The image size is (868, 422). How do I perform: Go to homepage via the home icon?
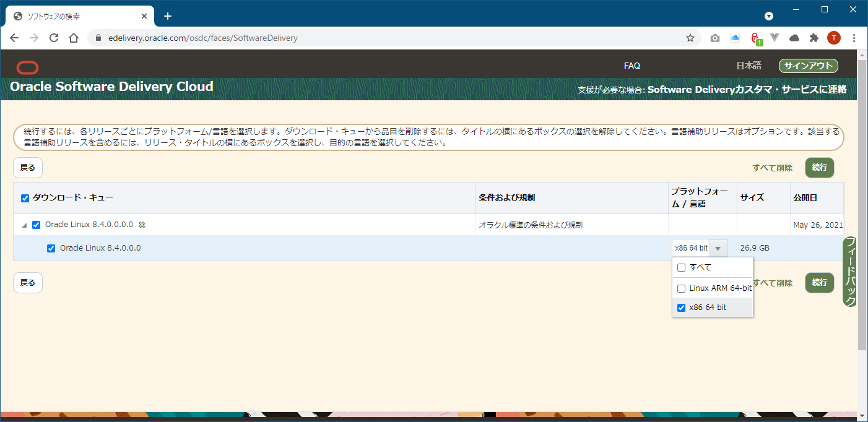tap(73, 38)
